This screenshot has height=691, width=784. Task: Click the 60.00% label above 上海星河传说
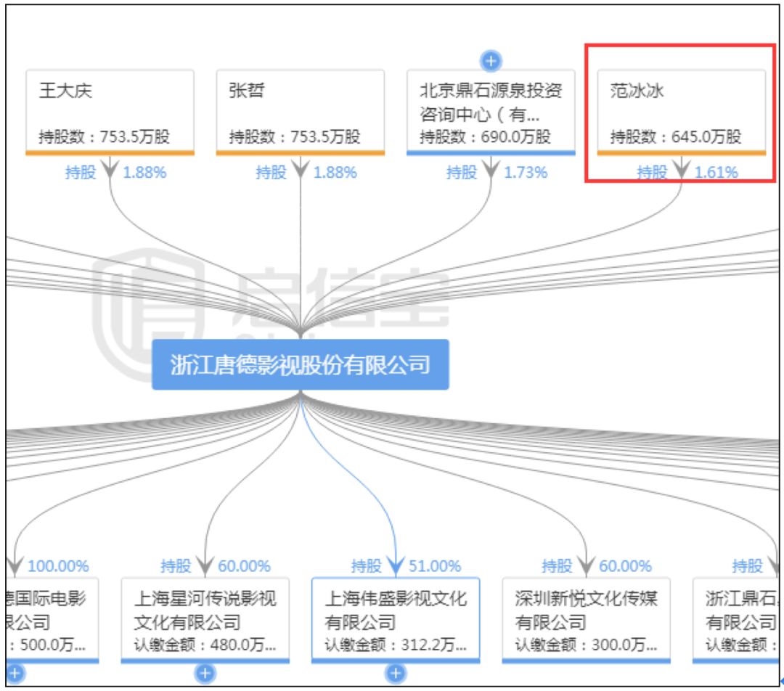pyautogui.click(x=244, y=566)
